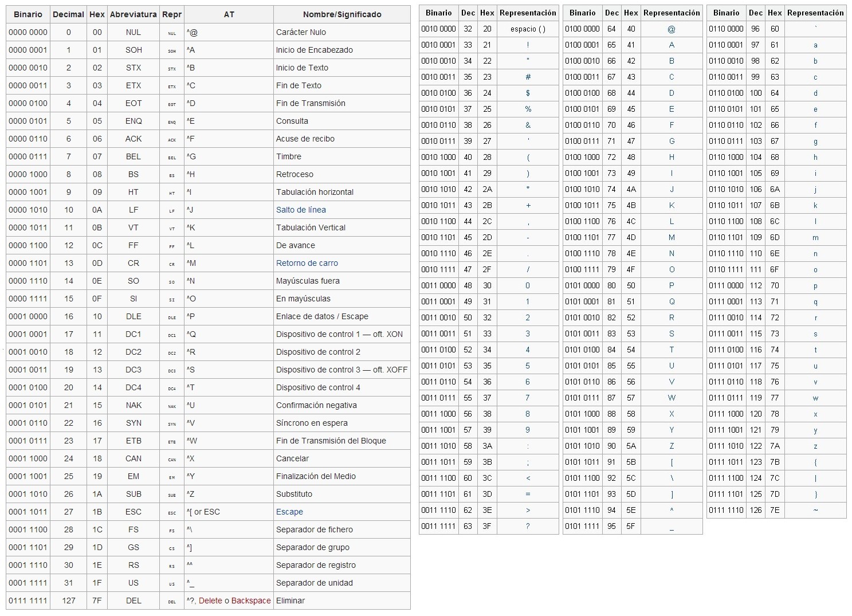Click the tiny NUL glyph in Repr column

[172, 33]
